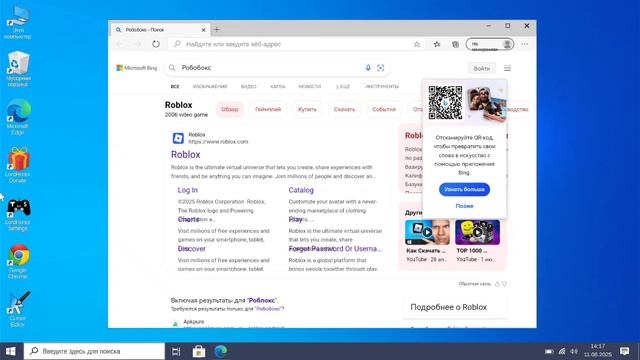The image size is (640, 360).
Task: Search only for Робобокс link
Action: [x=269, y=309]
